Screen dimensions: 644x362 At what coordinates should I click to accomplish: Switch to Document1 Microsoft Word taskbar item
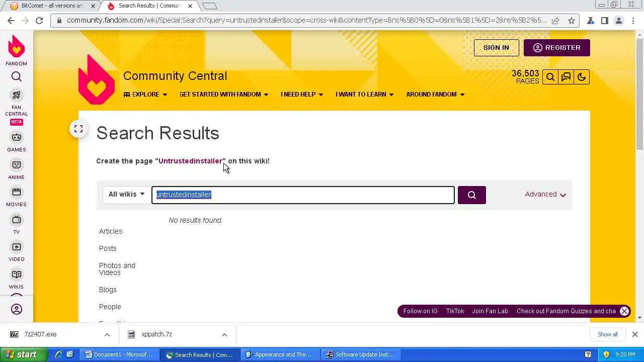120,355
